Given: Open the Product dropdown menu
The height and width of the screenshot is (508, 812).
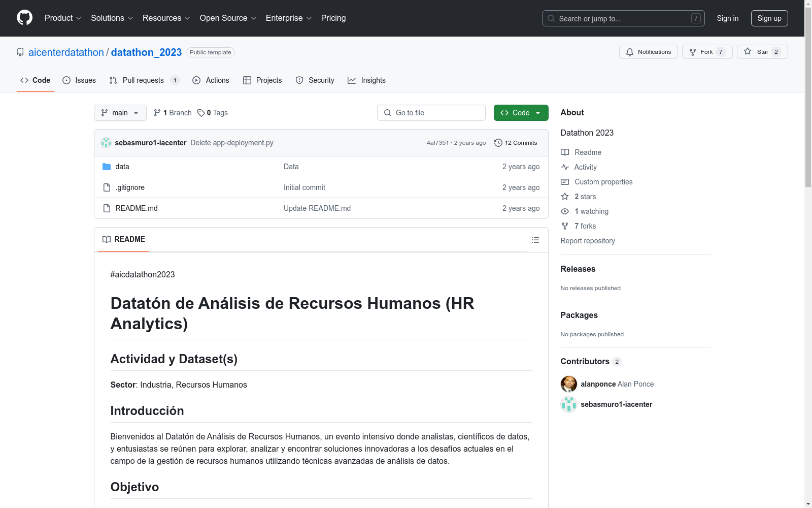Looking at the screenshot, I should point(63,18).
